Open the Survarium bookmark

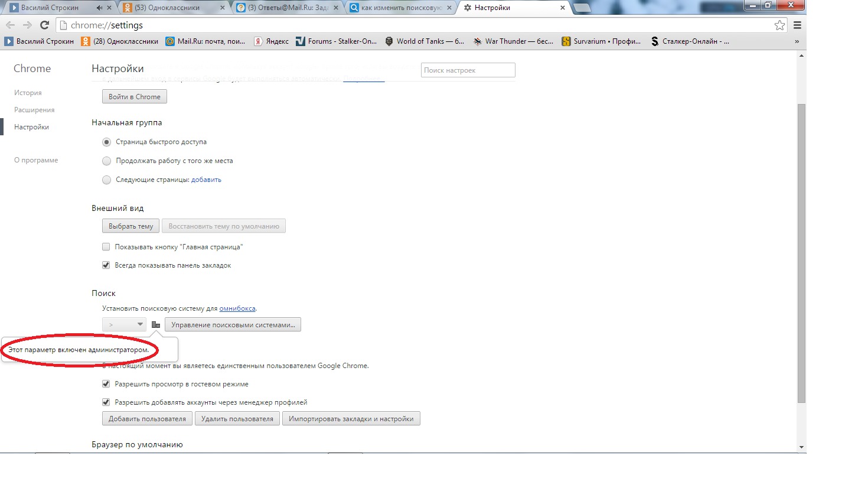[601, 41]
